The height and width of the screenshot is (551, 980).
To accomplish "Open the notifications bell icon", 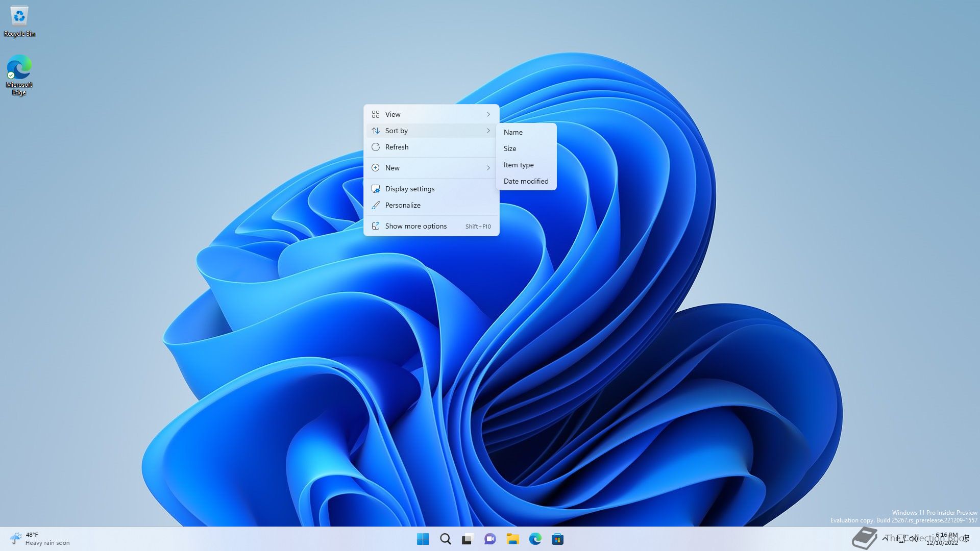I will pyautogui.click(x=966, y=539).
